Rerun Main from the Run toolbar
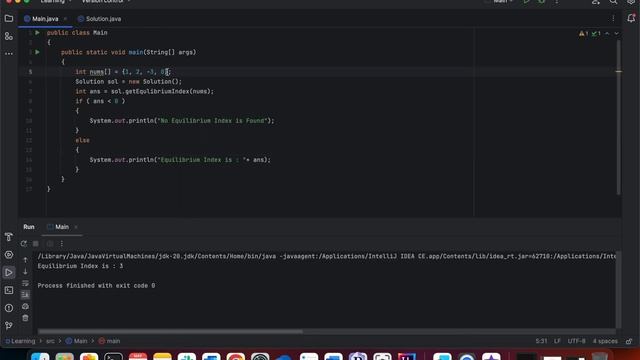 [x=24, y=244]
